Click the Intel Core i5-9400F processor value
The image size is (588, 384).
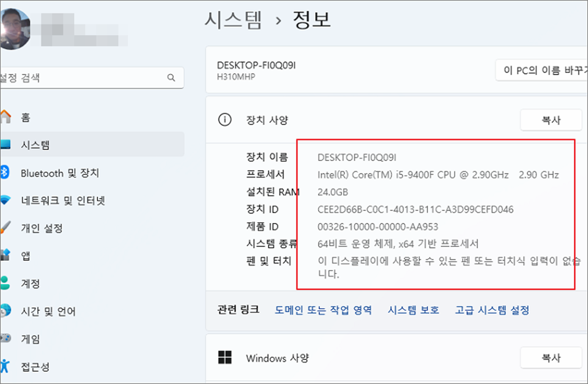pos(438,175)
